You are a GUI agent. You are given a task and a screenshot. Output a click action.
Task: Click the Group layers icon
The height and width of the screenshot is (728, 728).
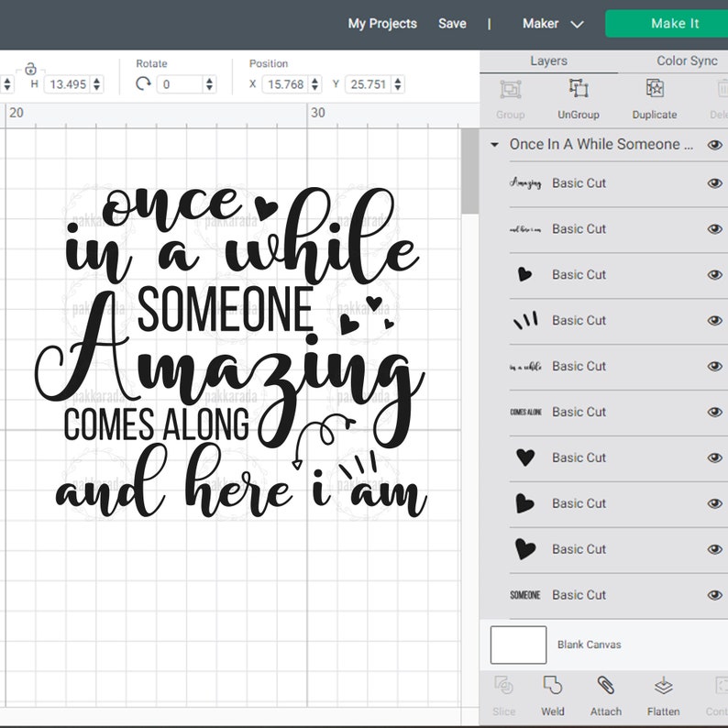511,89
